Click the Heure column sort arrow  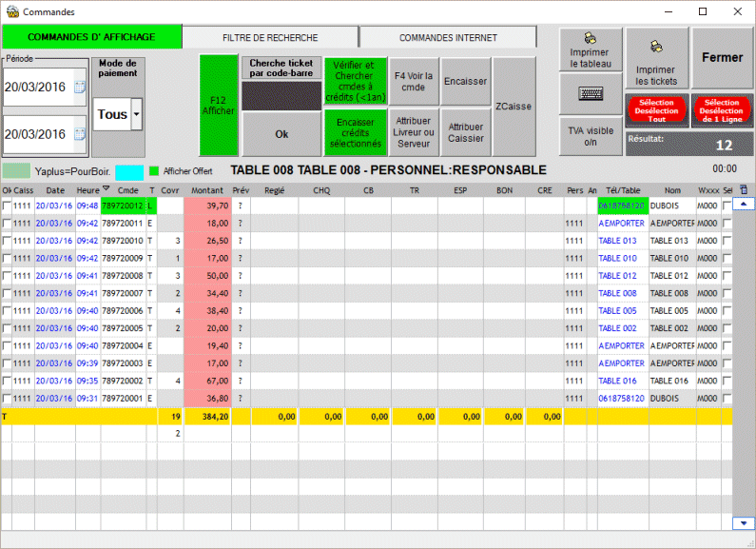click(x=107, y=190)
